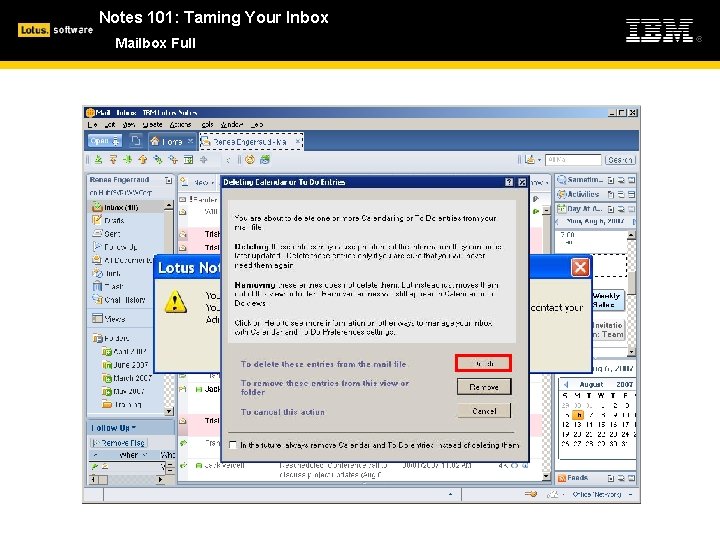The image size is (720, 540).
Task: Click the red-outlined Delete button in dialog
Action: click(483, 363)
